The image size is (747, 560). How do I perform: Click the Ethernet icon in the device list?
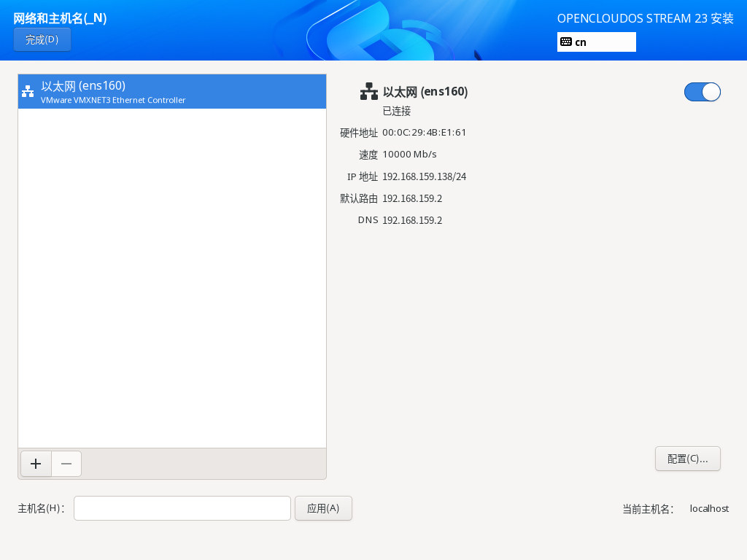[28, 91]
